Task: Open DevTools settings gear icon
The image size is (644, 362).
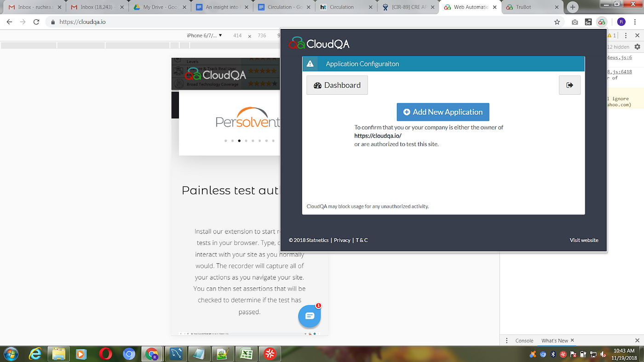Action: pyautogui.click(x=637, y=47)
